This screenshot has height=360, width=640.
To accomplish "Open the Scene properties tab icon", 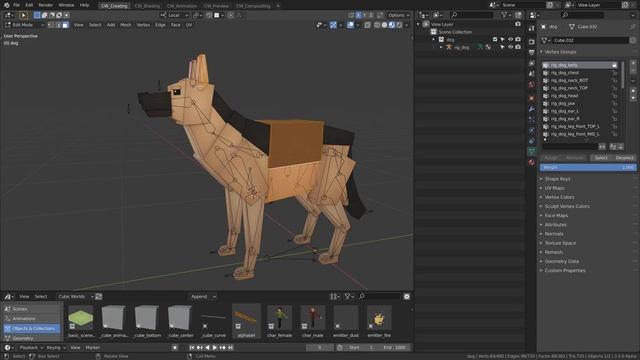I will (531, 73).
